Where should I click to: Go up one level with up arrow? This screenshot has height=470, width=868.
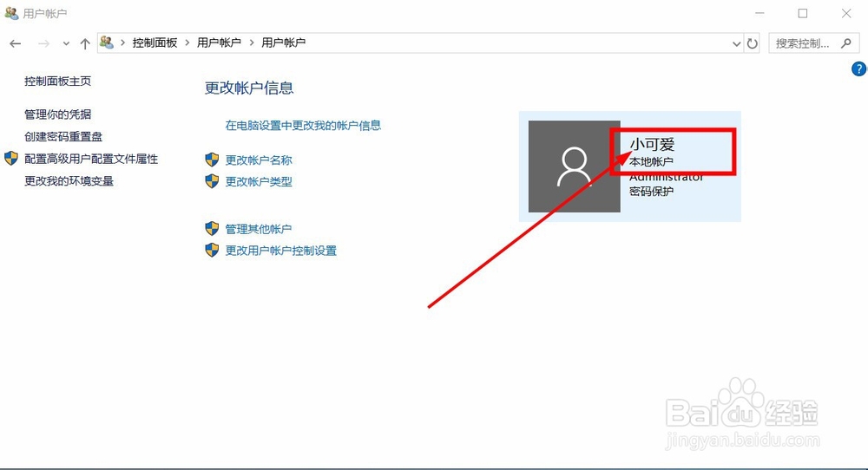tap(85, 43)
